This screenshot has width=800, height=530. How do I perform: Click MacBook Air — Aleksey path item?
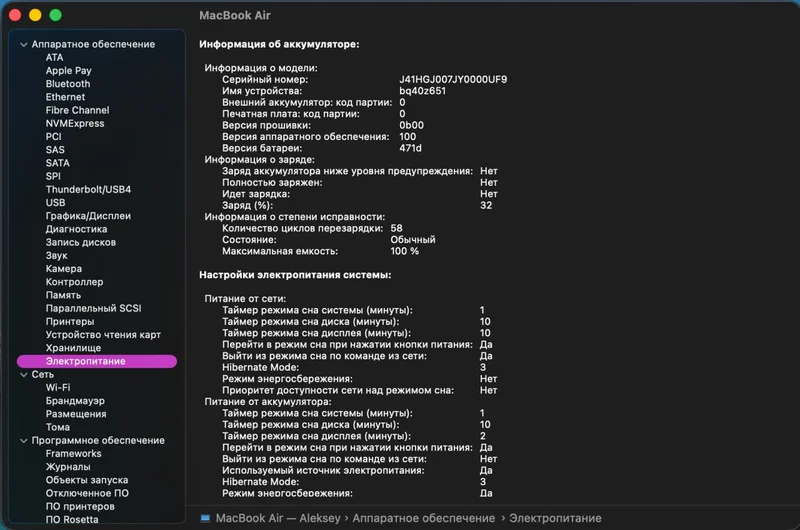[x=278, y=518]
